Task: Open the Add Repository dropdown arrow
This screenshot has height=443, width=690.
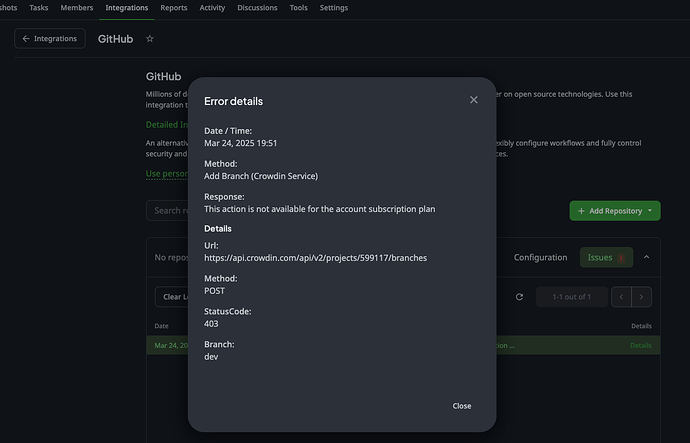Action: (650, 211)
